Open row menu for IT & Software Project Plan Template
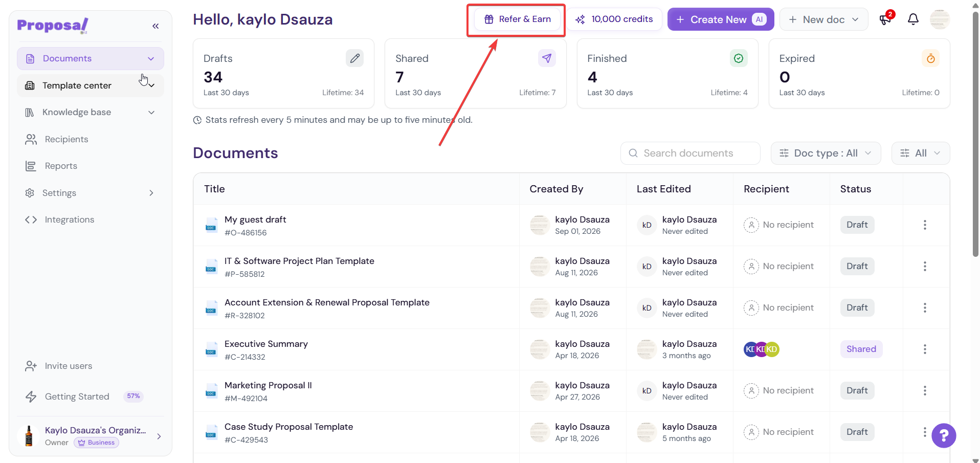 (925, 267)
